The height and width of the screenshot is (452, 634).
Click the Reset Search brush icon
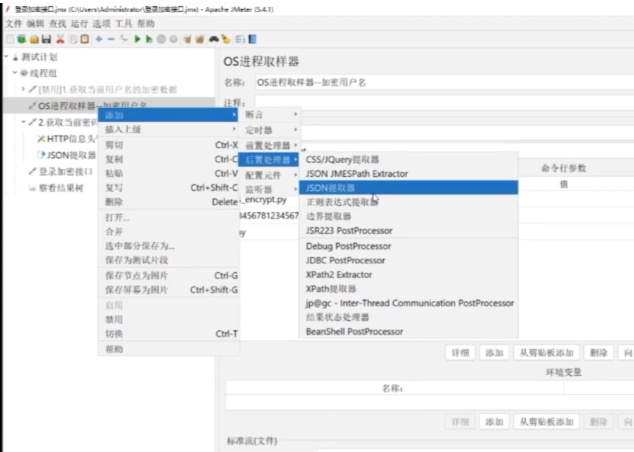pyautogui.click(x=226, y=39)
